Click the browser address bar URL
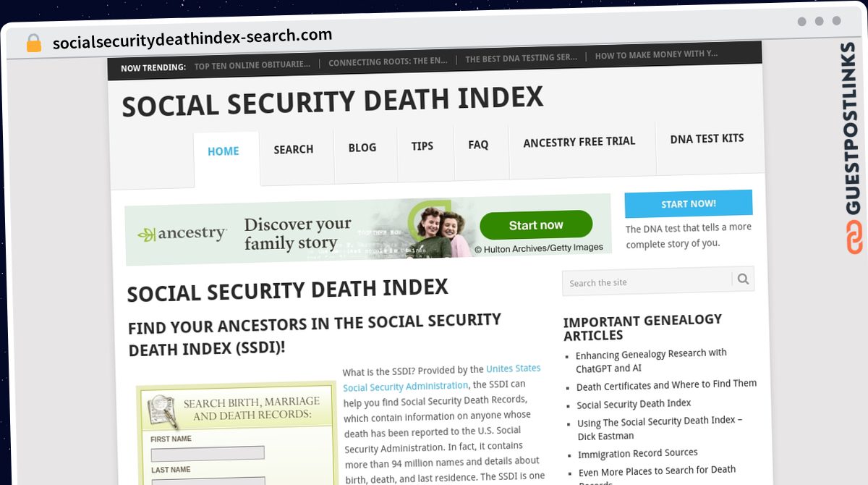The image size is (868, 485). [x=192, y=39]
